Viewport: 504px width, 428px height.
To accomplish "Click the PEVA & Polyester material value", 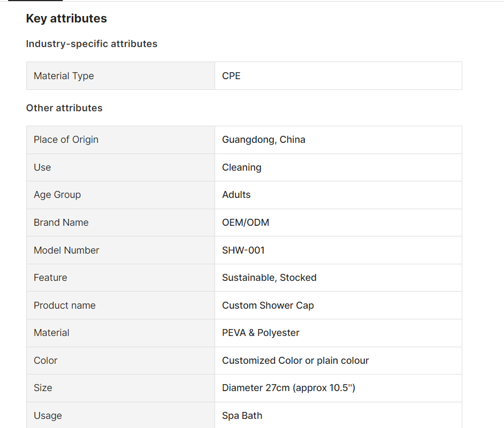I will coord(261,333).
